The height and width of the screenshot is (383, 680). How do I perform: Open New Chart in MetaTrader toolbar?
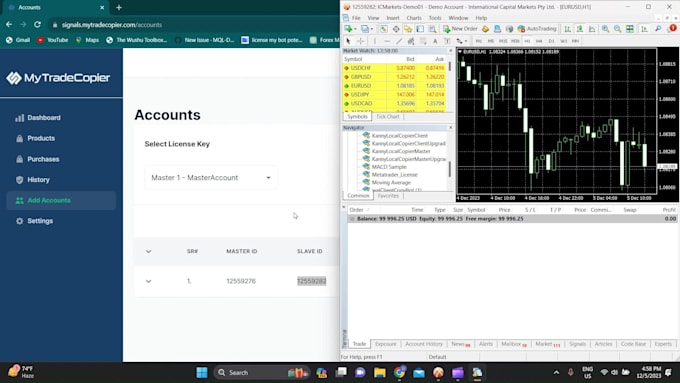click(348, 29)
